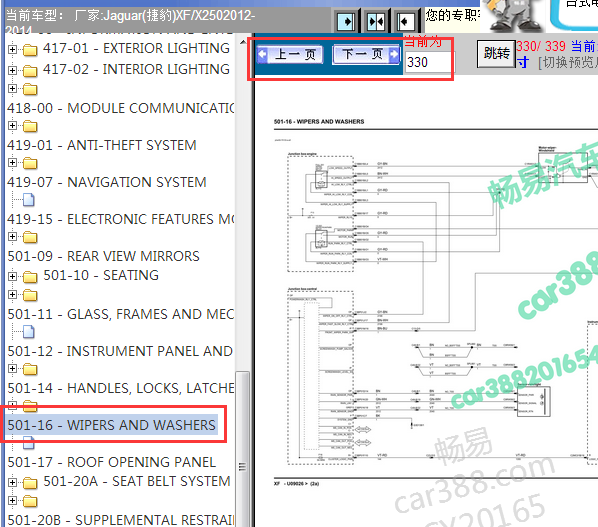Click the mechanic mascot image in header
The image size is (598, 527).
514,16
